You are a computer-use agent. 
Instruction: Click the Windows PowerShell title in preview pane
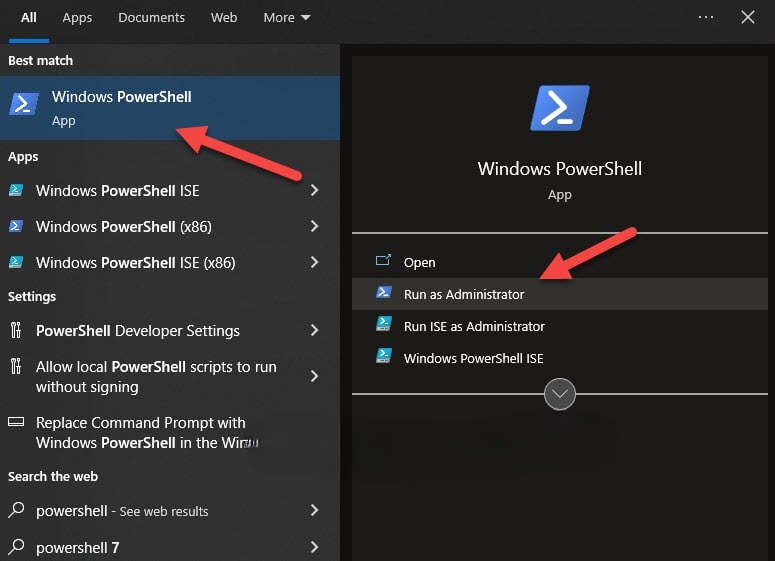tap(560, 169)
